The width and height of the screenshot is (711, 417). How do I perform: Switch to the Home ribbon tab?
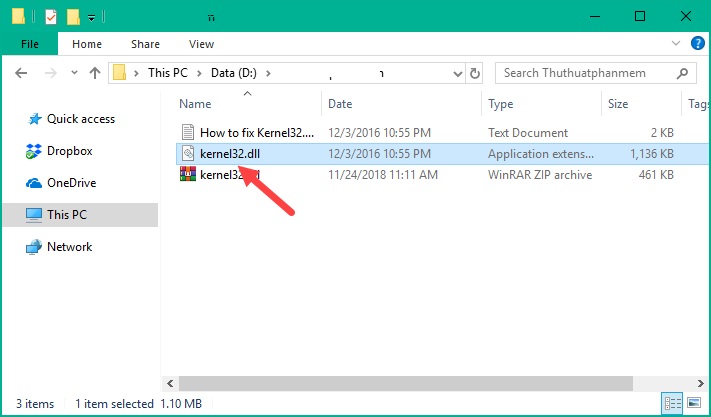click(x=87, y=44)
